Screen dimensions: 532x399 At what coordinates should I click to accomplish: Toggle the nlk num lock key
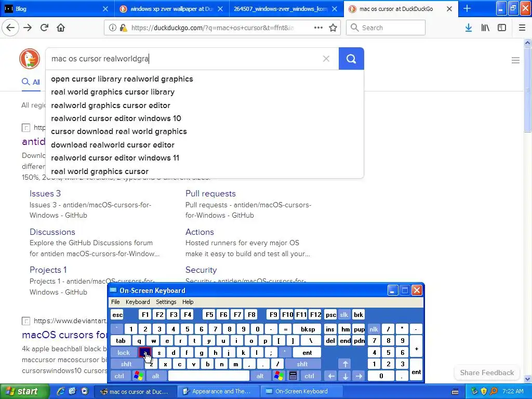point(374,329)
